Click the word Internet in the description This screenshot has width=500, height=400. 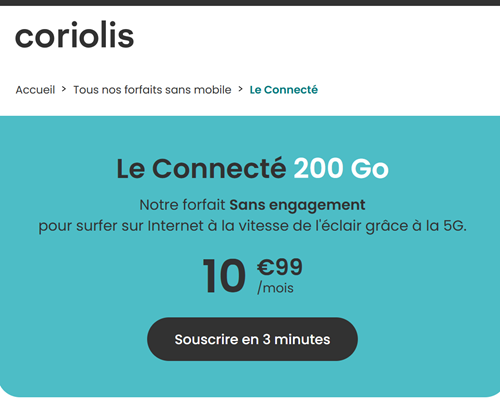(x=175, y=226)
